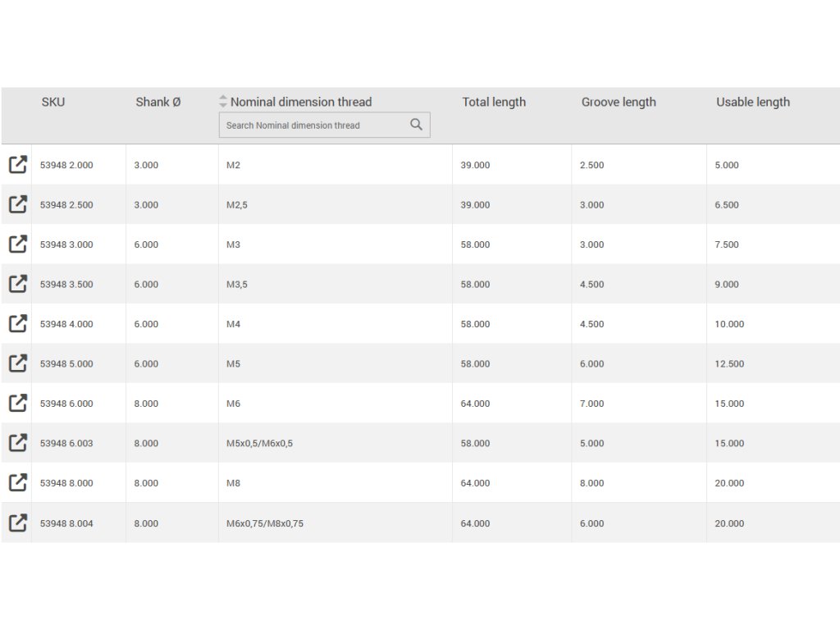This screenshot has height=630, width=840.
Task: Click the Usable length column header
Action: coord(752,102)
